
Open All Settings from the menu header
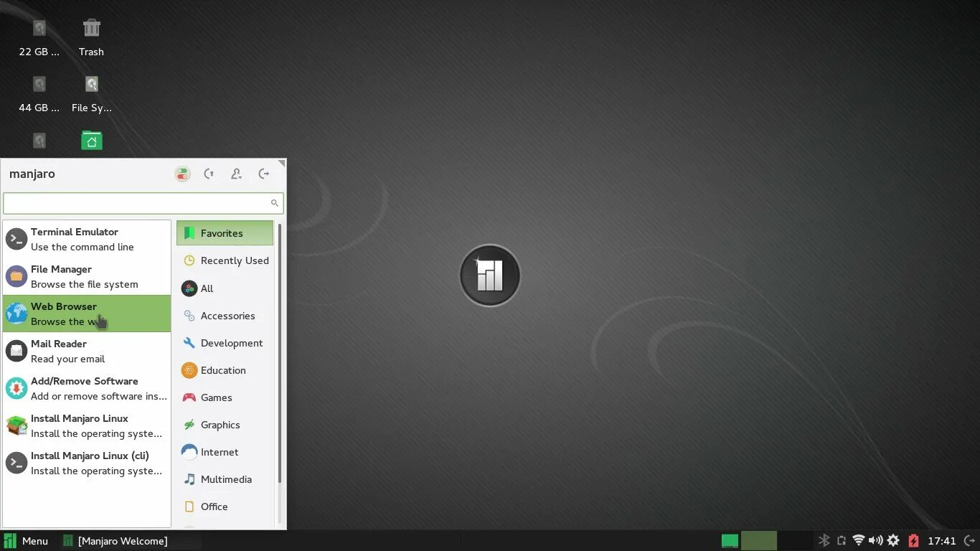[182, 174]
